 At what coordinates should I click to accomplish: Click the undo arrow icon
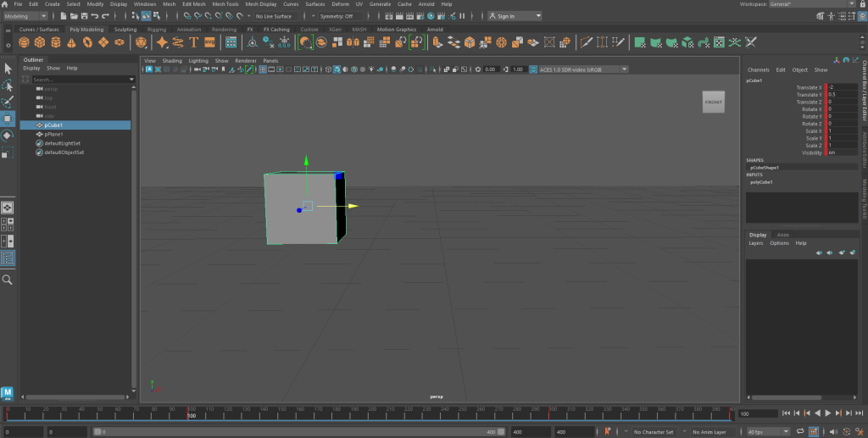[x=93, y=16]
